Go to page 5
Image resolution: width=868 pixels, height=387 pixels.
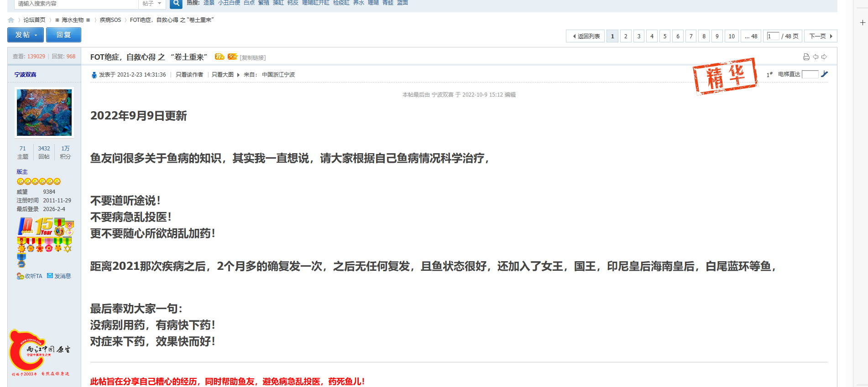point(665,36)
